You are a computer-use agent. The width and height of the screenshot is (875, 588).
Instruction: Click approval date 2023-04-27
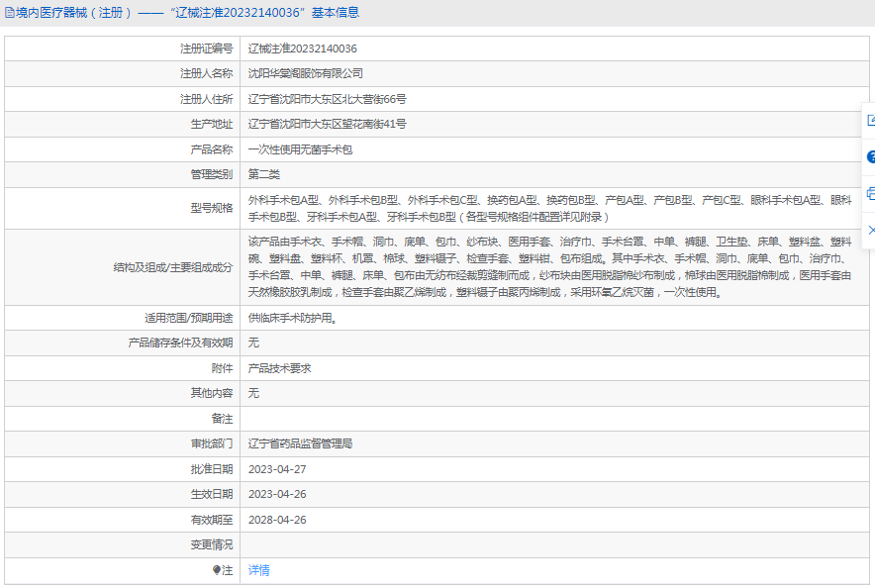[x=277, y=469]
